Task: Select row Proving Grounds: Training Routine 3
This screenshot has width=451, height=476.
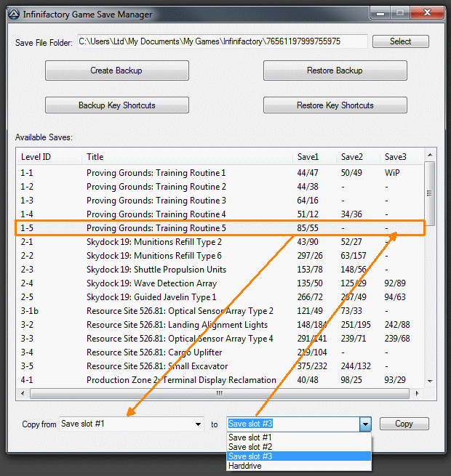Action: [x=220, y=201]
